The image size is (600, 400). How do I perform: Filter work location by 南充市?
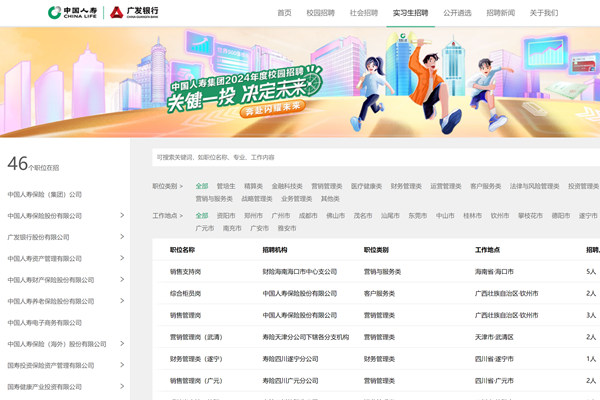point(232,228)
